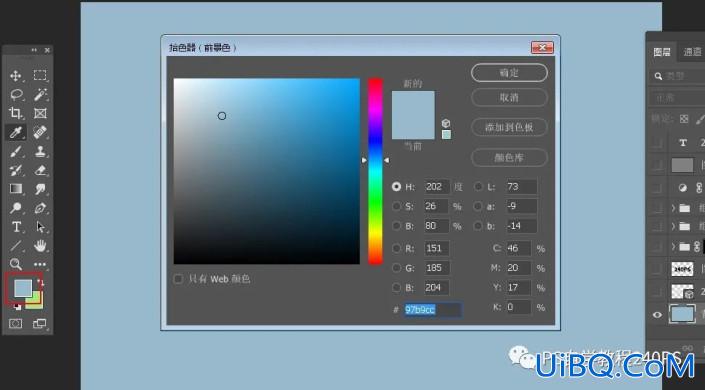Select the Crop tool
Image resolution: width=705 pixels, height=390 pixels.
point(16,113)
